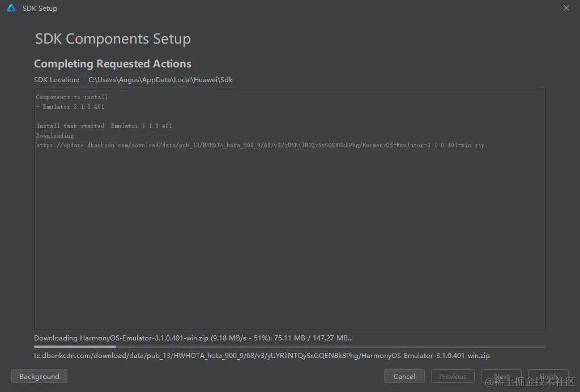Click the 'Components to install:' log line
Viewport: 580px width, 392px height.
73,97
